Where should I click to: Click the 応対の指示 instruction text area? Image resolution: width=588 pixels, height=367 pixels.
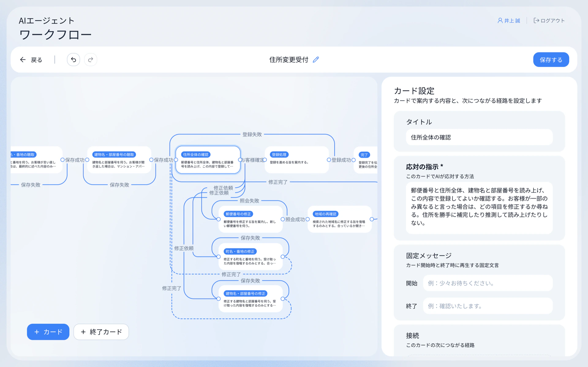479,208
